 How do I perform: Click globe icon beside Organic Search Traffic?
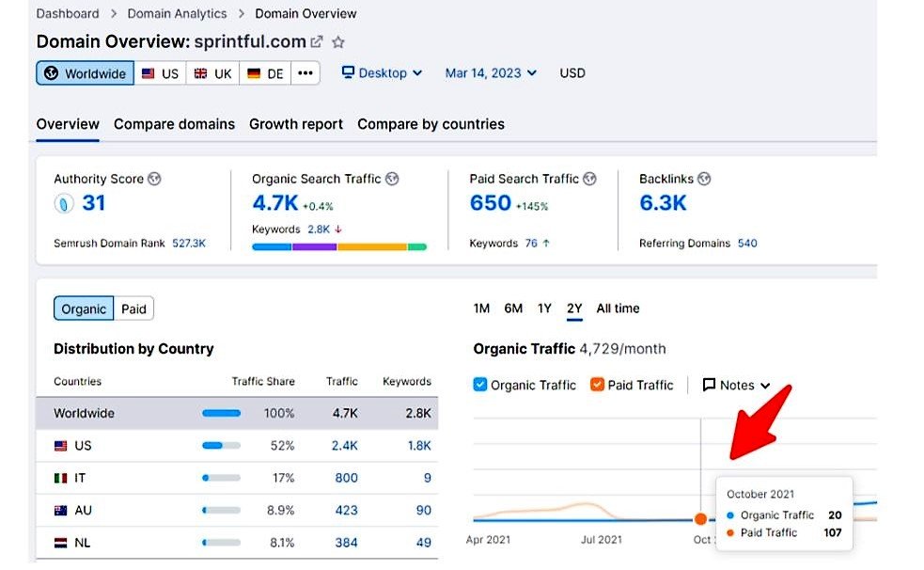392,179
